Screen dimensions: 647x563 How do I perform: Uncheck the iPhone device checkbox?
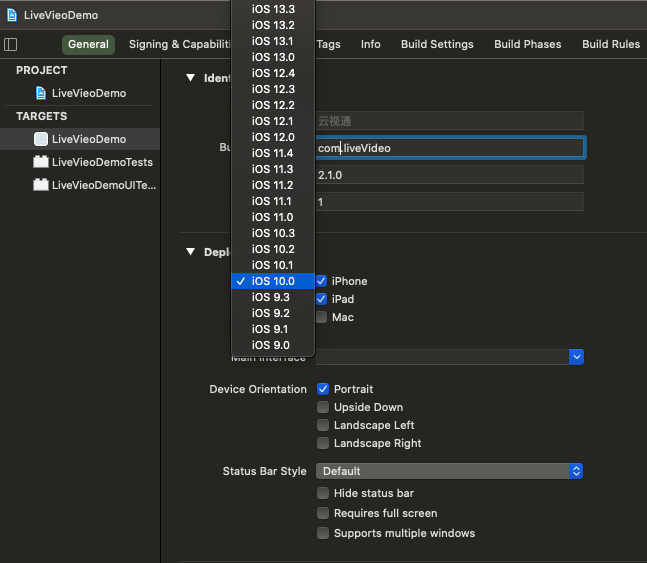[322, 281]
